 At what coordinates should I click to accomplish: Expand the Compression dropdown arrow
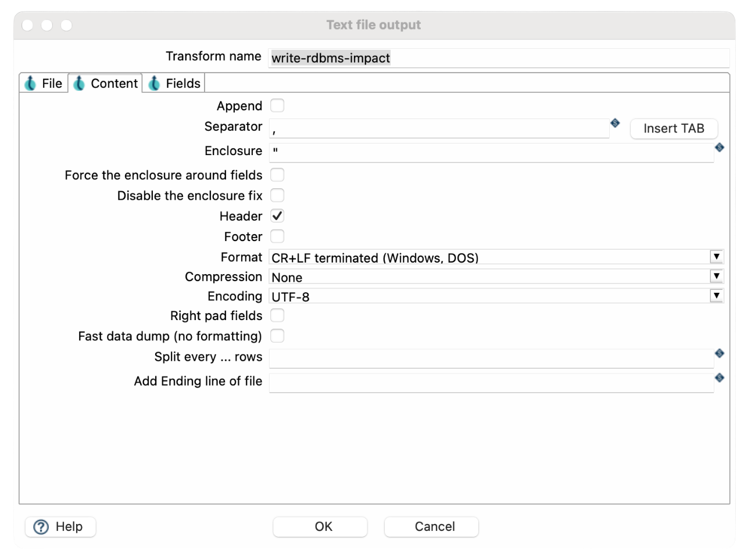pos(717,277)
